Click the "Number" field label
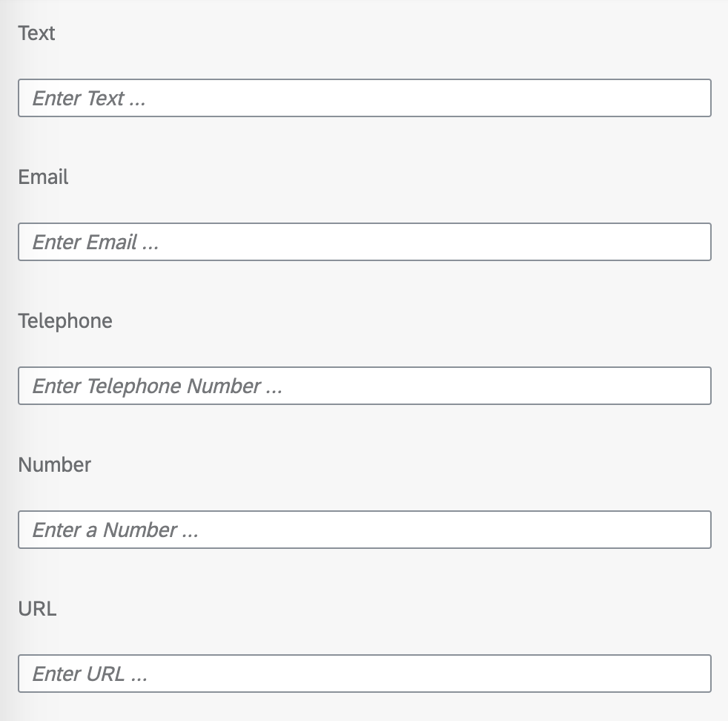728x721 pixels. click(x=54, y=465)
